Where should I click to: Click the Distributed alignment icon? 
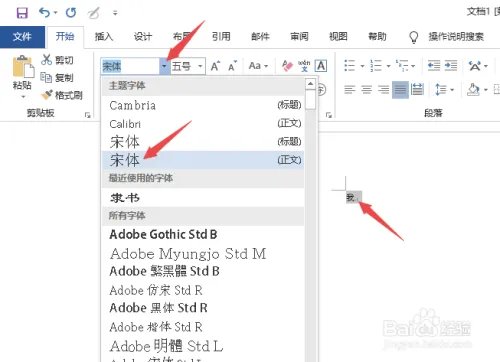tap(417, 89)
